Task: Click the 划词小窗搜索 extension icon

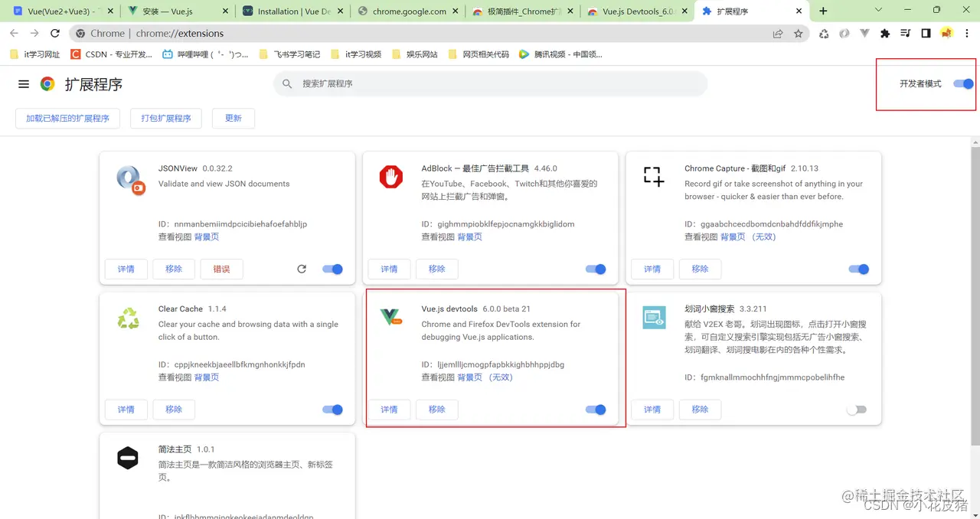Action: tap(653, 317)
